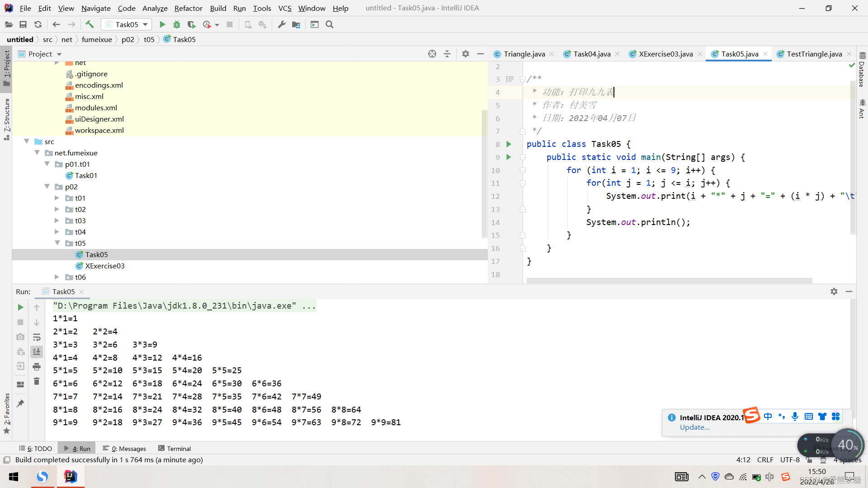The width and height of the screenshot is (868, 488).
Task: Click the Open folder toolbar icon
Action: click(9, 24)
